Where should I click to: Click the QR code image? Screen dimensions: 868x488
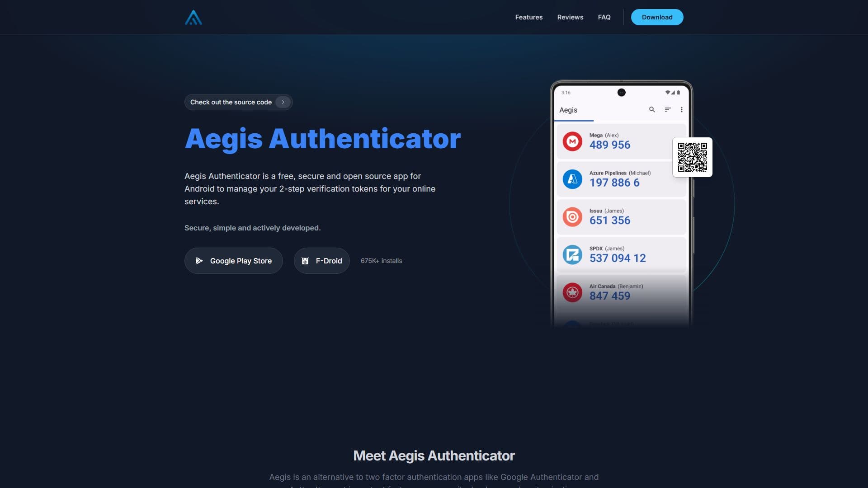click(692, 157)
